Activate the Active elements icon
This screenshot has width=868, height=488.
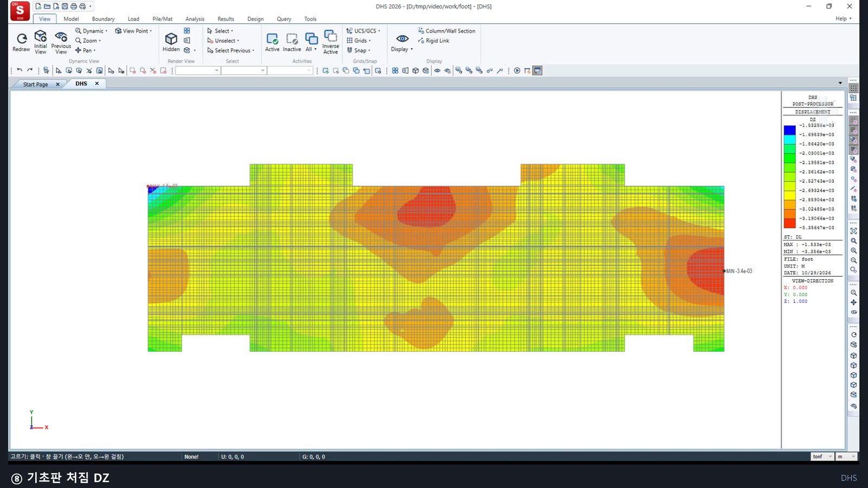tap(272, 38)
